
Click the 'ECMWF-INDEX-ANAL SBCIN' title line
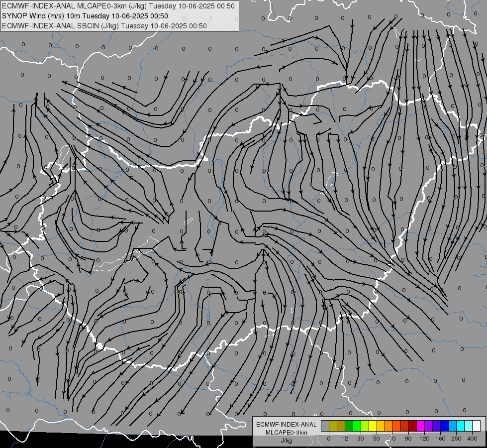pos(104,26)
